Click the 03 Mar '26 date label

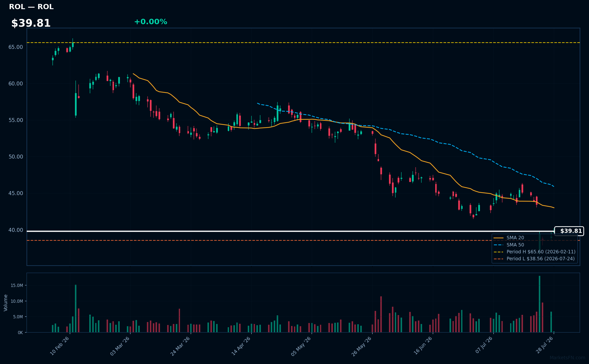tap(120, 346)
